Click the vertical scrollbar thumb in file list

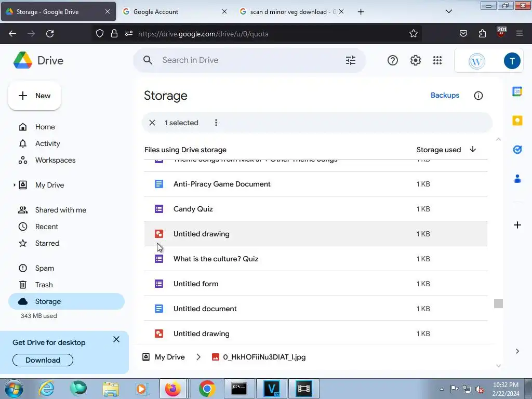coord(498,303)
